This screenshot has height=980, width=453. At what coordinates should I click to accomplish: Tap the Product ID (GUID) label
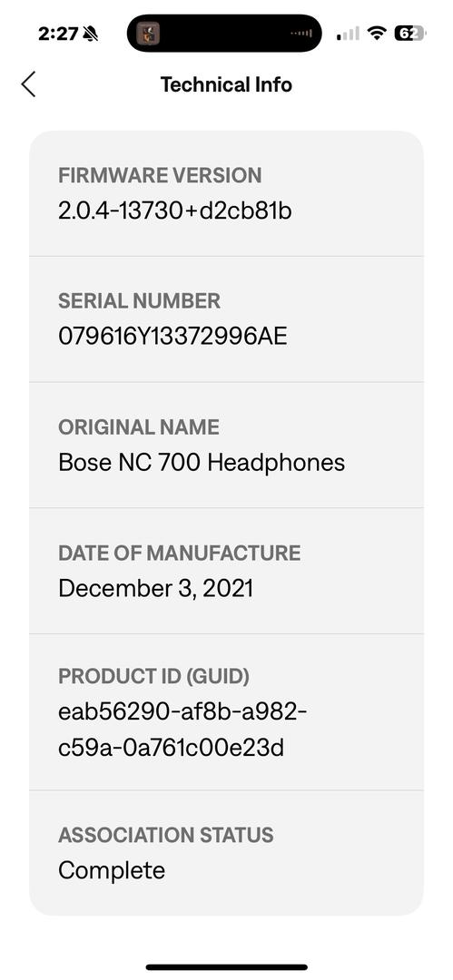coord(154,676)
